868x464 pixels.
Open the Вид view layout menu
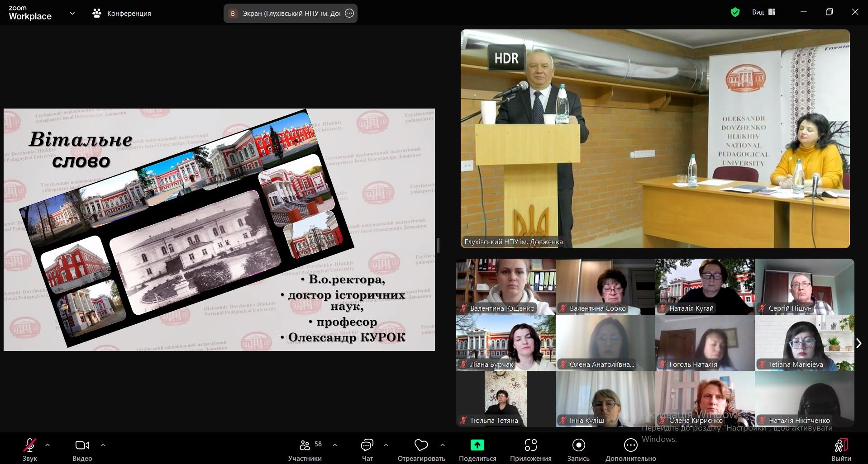tap(763, 12)
